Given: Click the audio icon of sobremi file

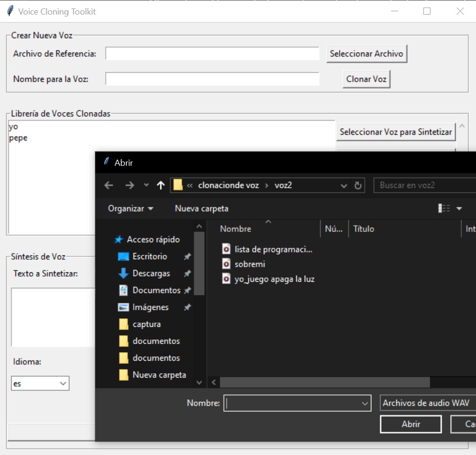Looking at the screenshot, I should tap(226, 263).
